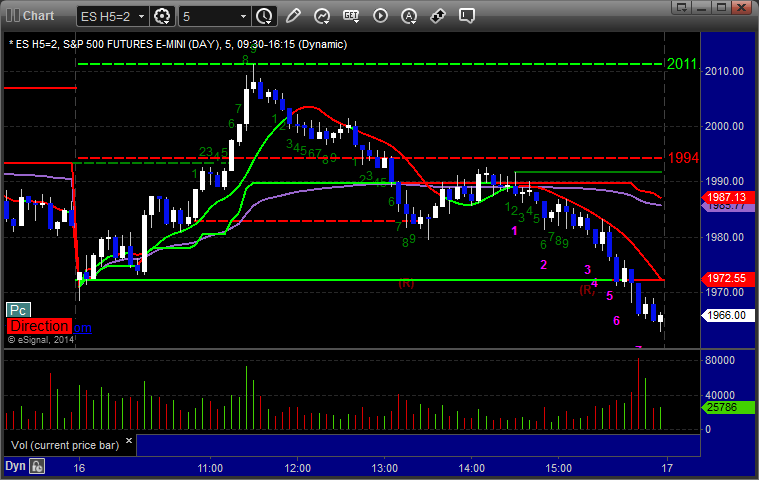Click the 1987.13 red price marker
The image size is (759, 480).
[x=728, y=197]
